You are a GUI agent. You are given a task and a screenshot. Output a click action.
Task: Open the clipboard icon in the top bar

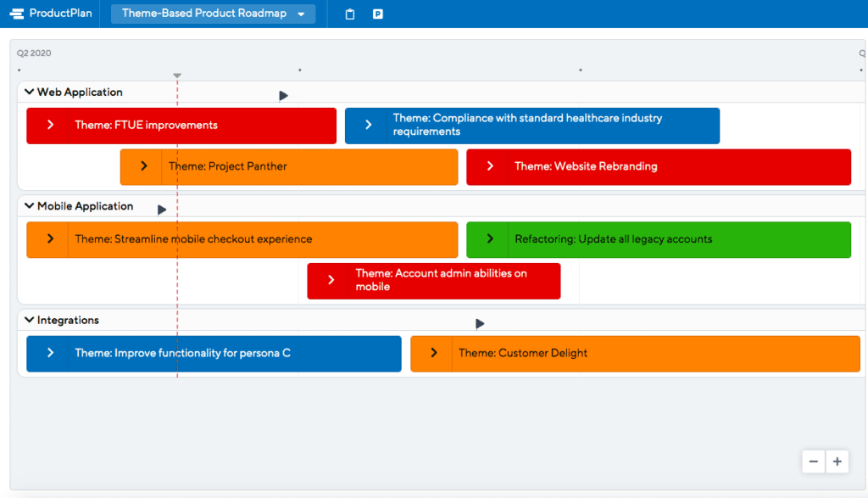point(349,14)
